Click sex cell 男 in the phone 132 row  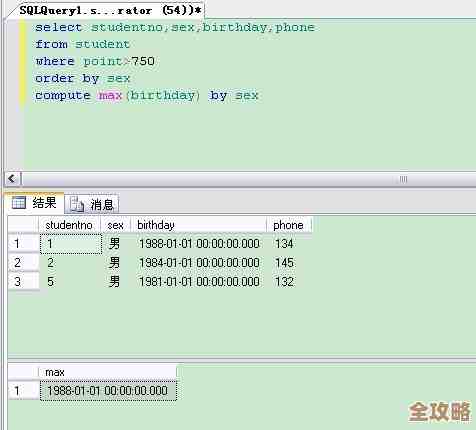(114, 282)
